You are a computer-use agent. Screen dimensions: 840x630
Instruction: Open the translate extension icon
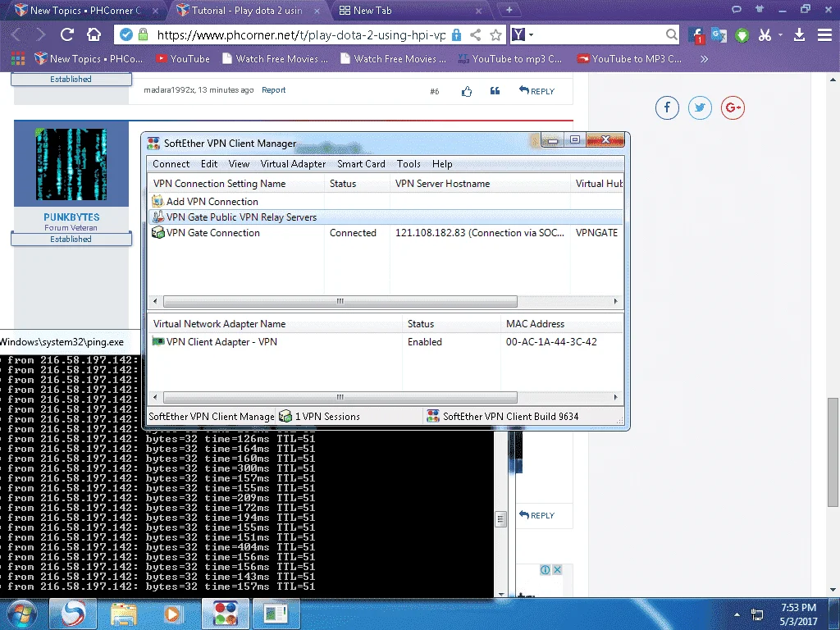719,34
